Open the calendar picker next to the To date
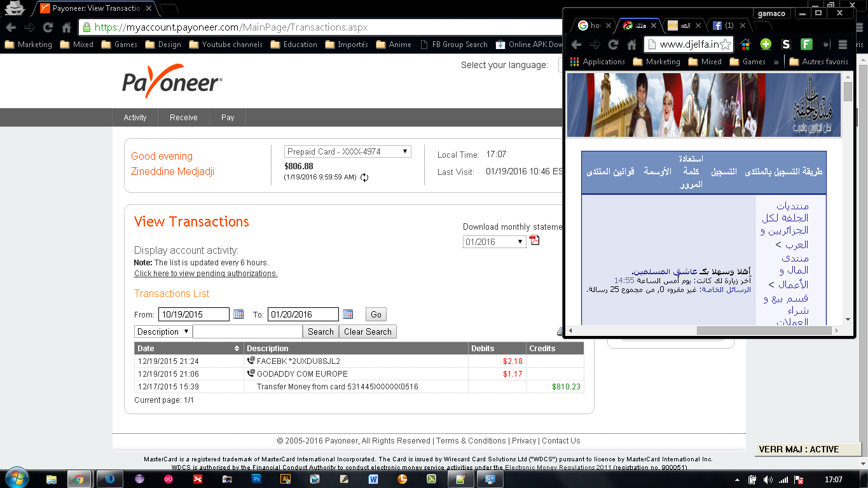 tap(348, 314)
